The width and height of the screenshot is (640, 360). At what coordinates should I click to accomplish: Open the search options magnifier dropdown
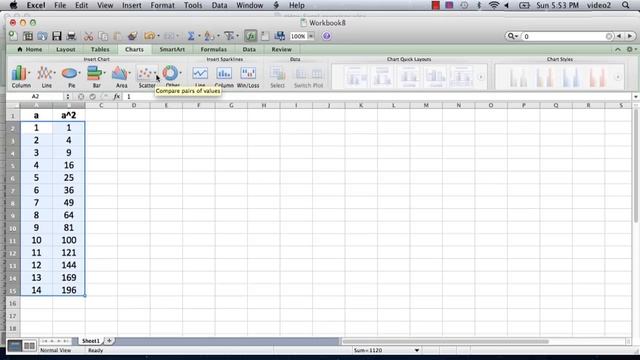(512, 36)
